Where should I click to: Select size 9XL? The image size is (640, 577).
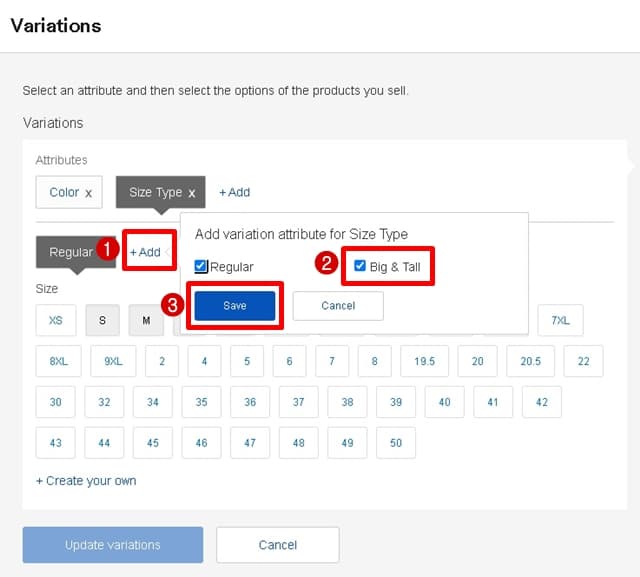point(113,361)
